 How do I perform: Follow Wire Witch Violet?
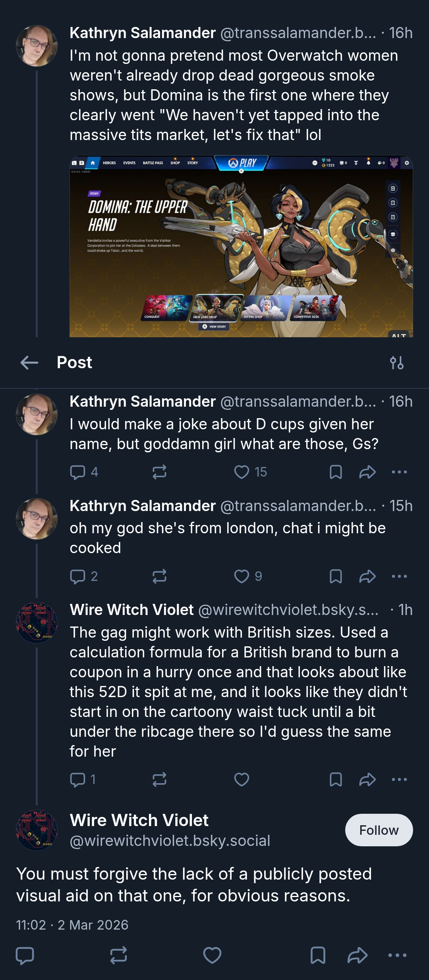click(x=379, y=830)
